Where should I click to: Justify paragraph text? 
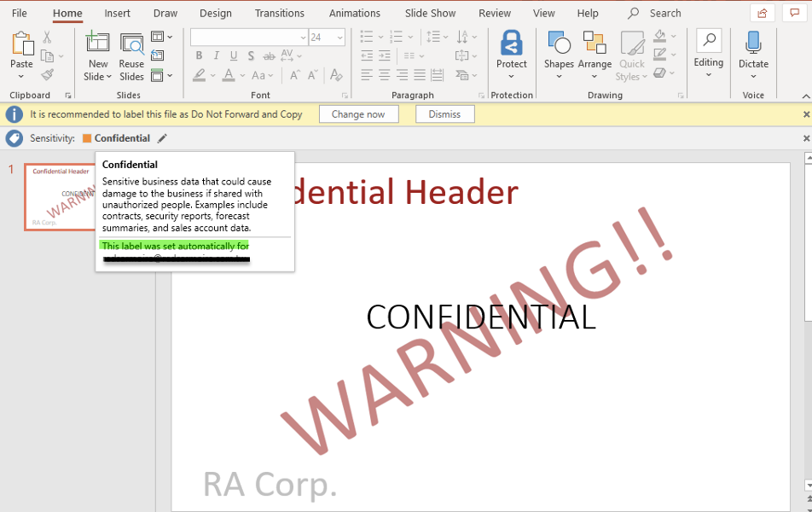[x=420, y=76]
